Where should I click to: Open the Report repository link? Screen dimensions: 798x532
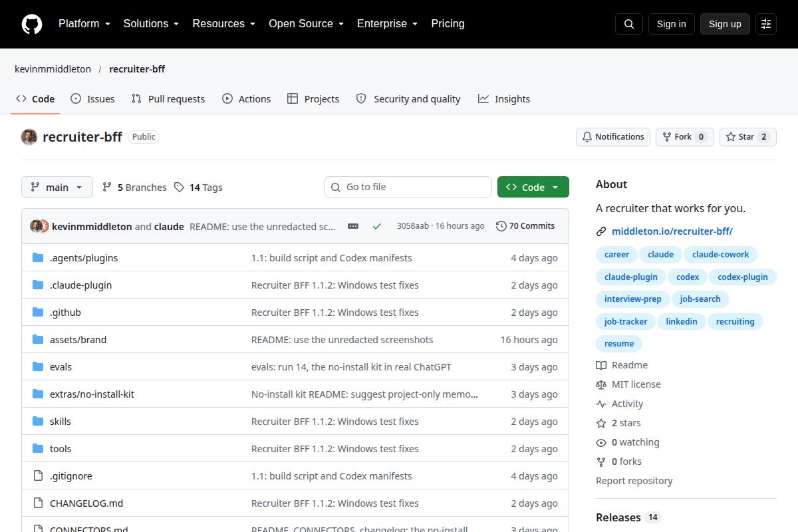pos(634,481)
